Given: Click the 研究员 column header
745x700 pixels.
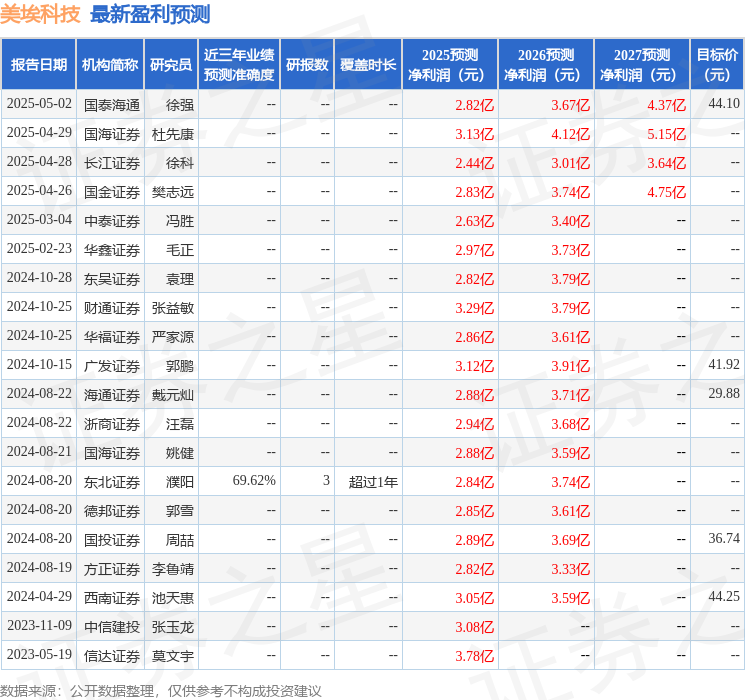Looking at the screenshot, I should [171, 65].
